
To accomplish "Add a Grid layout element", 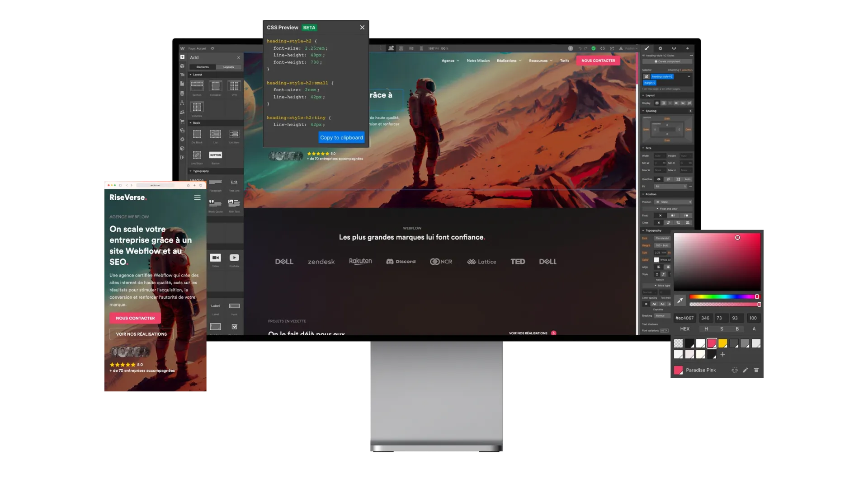I will click(x=234, y=86).
